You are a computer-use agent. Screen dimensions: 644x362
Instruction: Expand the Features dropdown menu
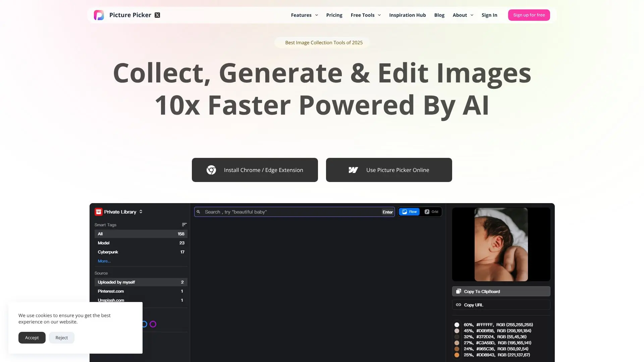point(304,15)
